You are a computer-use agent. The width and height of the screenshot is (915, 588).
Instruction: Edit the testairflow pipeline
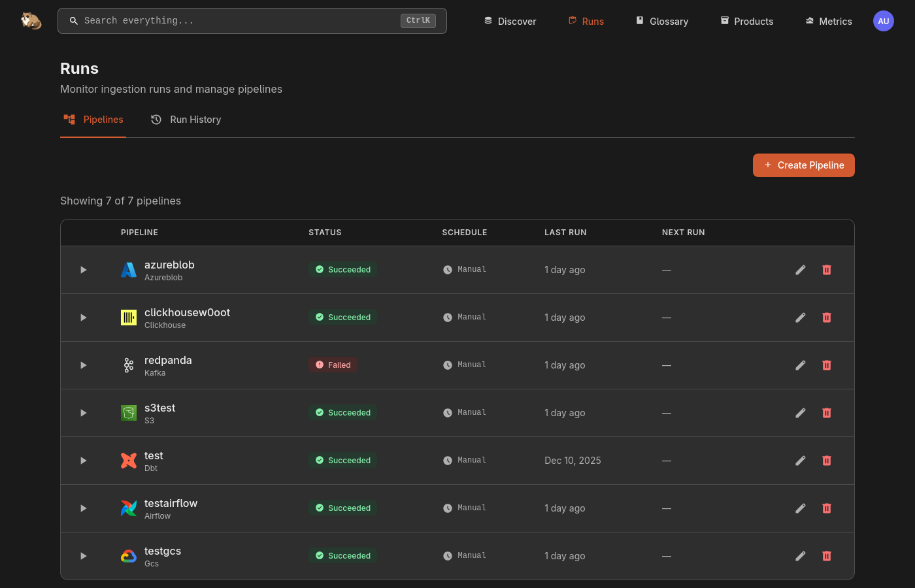[800, 508]
